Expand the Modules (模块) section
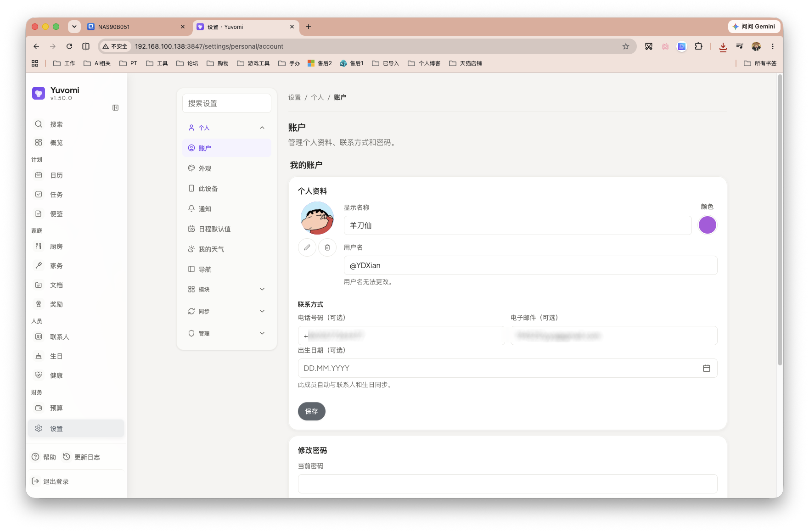 [x=227, y=289]
